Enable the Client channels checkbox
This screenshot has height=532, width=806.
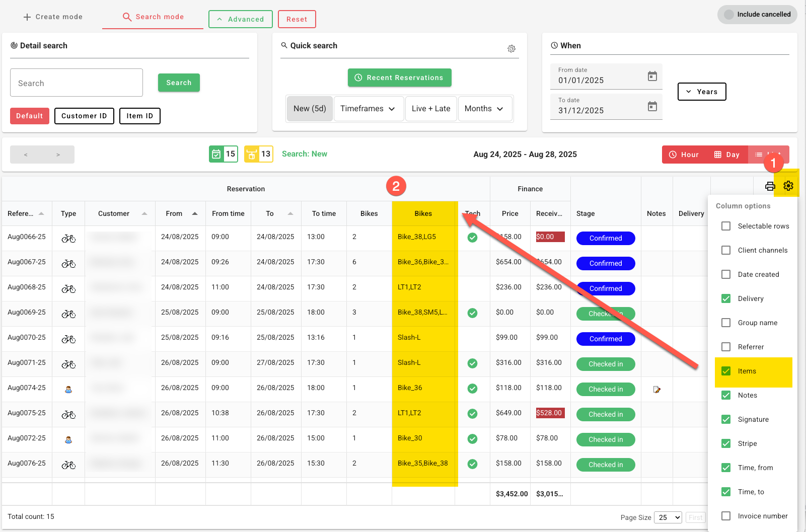pyautogui.click(x=726, y=250)
